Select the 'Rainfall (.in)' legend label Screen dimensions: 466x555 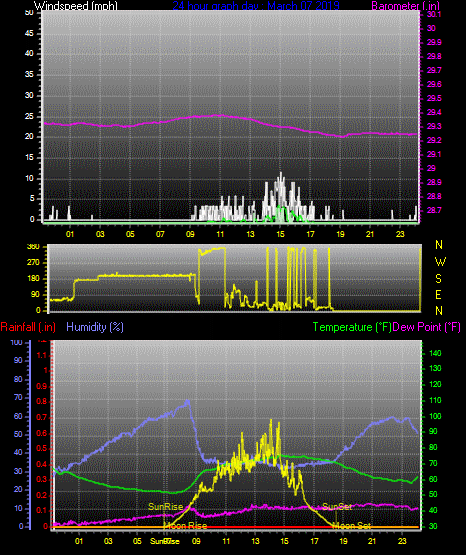click(28, 327)
